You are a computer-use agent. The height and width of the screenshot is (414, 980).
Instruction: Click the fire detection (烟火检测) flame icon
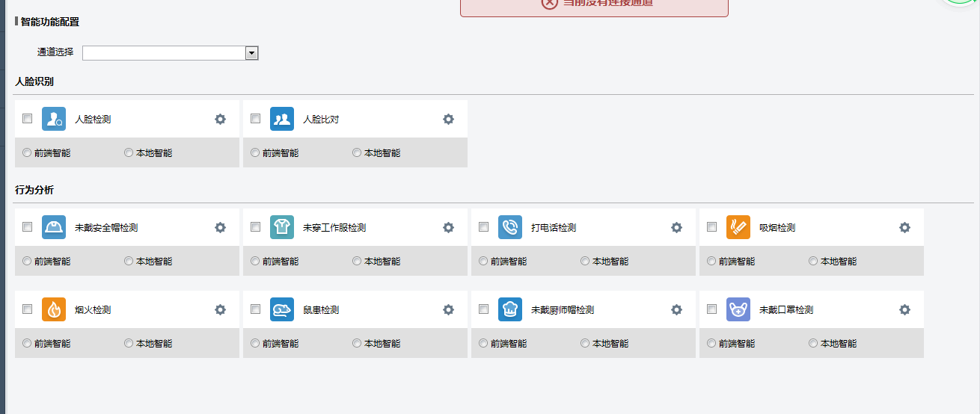click(54, 310)
